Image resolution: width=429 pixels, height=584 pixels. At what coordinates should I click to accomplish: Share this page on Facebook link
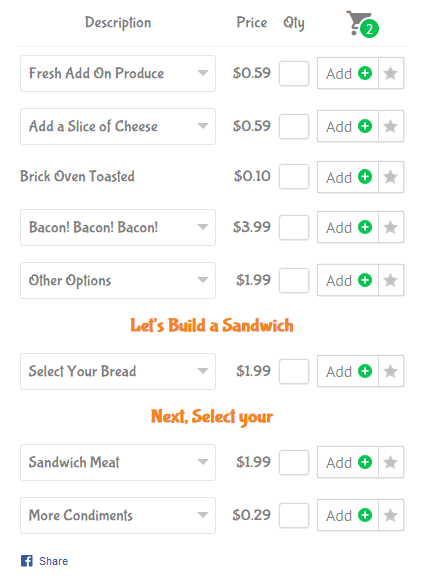(x=53, y=561)
